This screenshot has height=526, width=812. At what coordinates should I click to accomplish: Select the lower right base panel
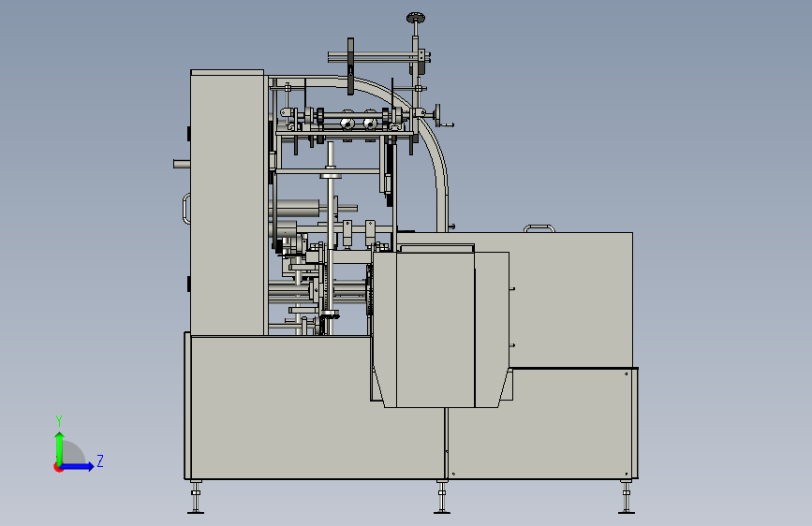point(541,423)
